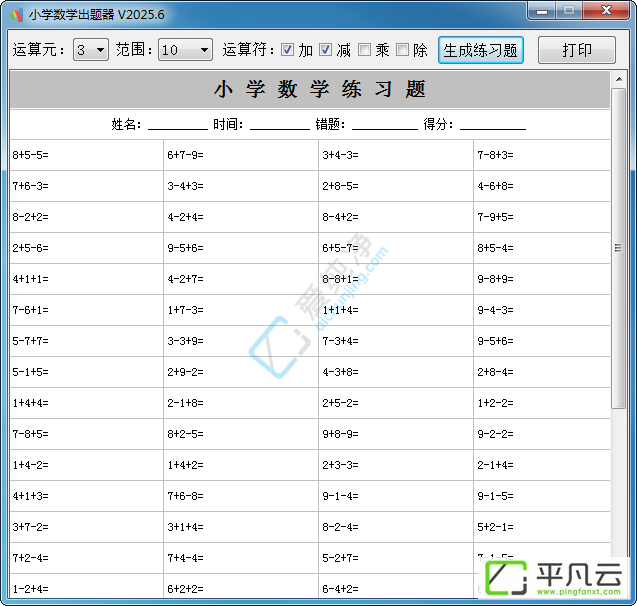Select the 1+2-2= problem cell
Viewport: 637px width, 606px height.
[x=542, y=403]
